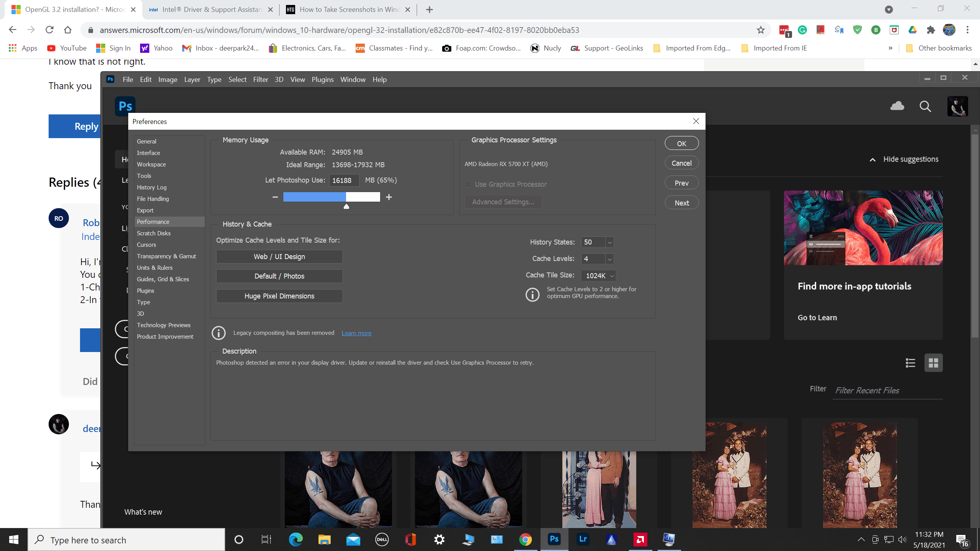Click the Learn more link for Legacy compositing
Screen dimensions: 980x551
[356, 333]
